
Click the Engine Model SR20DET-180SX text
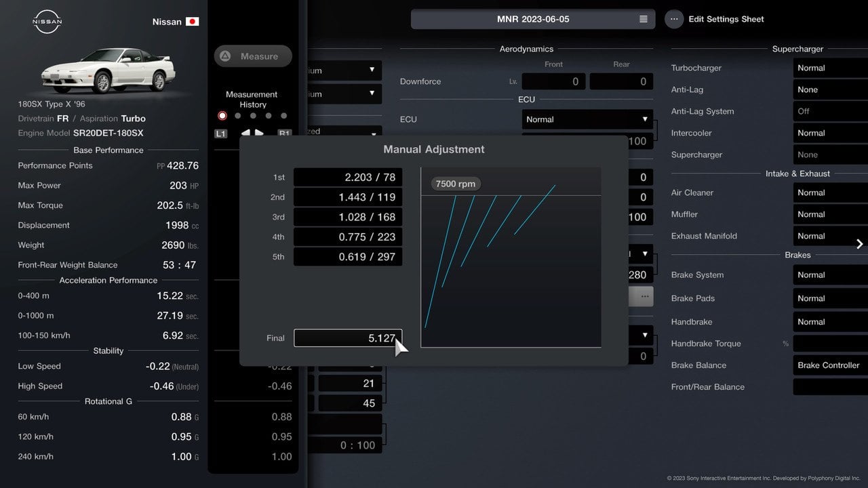tap(108, 133)
